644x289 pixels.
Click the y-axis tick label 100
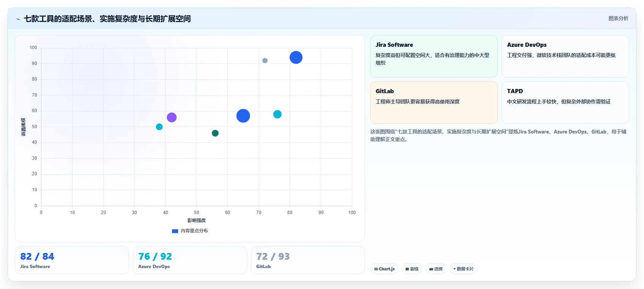(x=33, y=48)
